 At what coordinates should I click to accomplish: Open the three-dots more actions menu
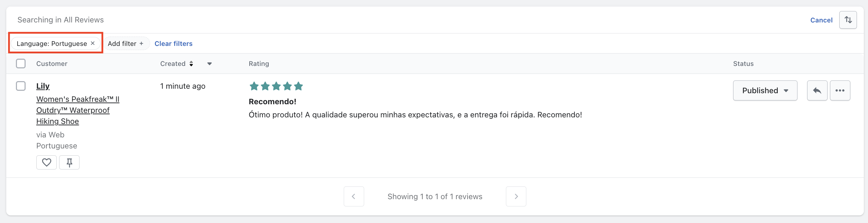(x=840, y=90)
